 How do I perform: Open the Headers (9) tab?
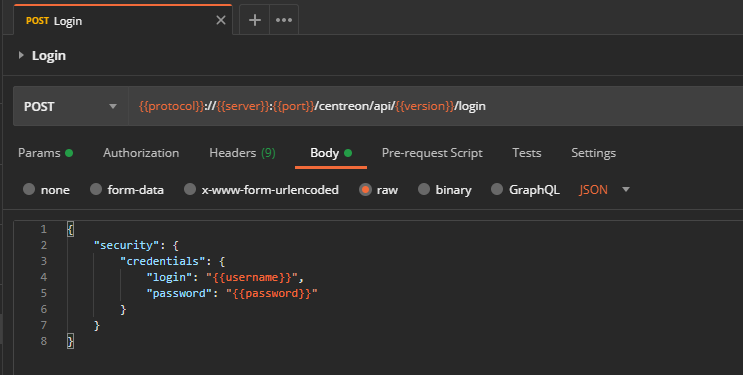(x=242, y=153)
